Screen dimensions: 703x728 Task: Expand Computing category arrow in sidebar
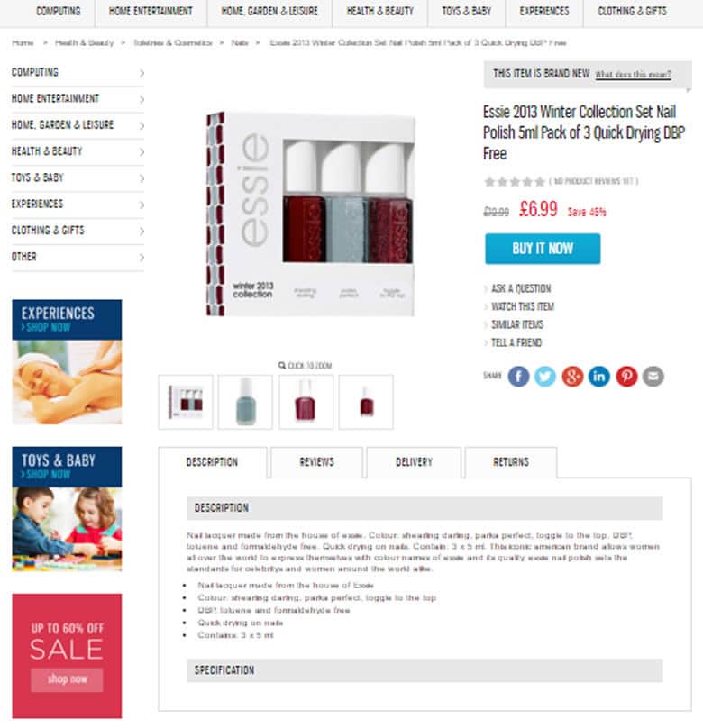coord(142,73)
